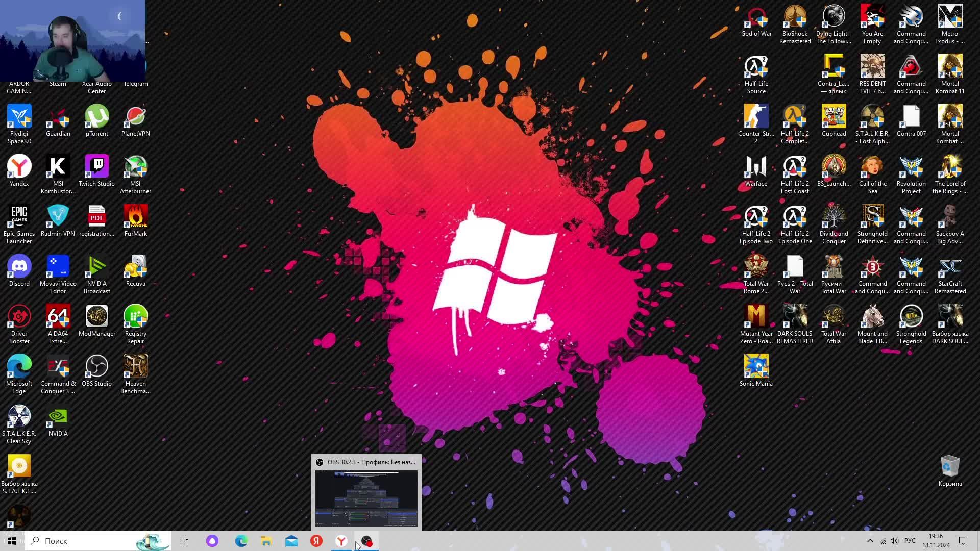Open Task View from the taskbar

[184, 541]
